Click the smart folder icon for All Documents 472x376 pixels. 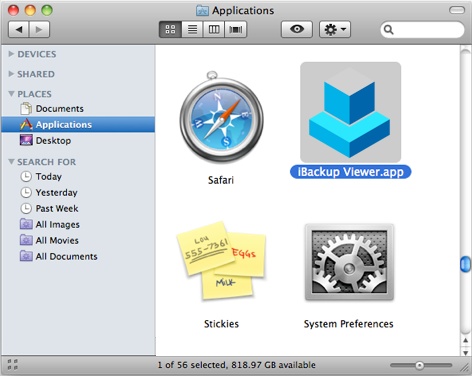(26, 256)
